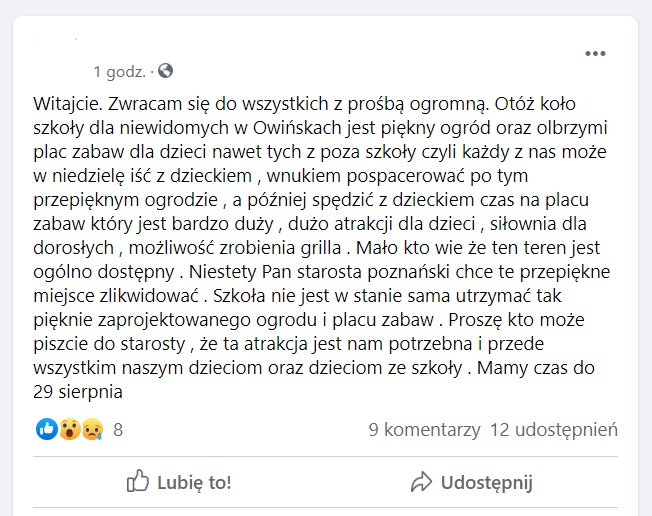View the "9 komentarzy" comments list
Image resolution: width=652 pixels, height=516 pixels.
point(424,430)
